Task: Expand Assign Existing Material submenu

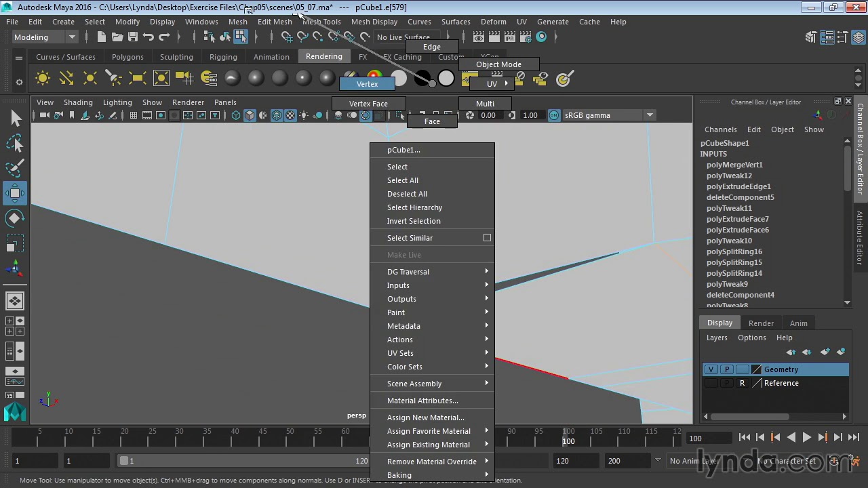Action: 433,445
